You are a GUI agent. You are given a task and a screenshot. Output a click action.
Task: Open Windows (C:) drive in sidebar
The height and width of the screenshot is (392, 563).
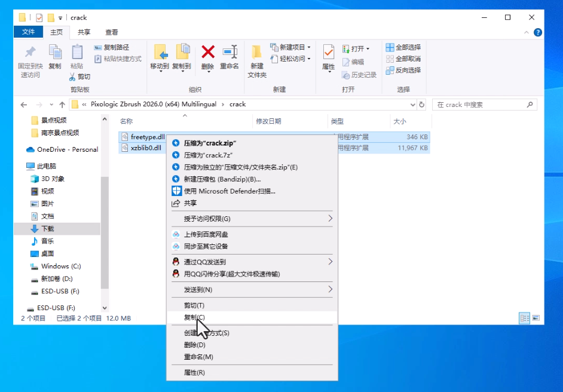(x=56, y=267)
